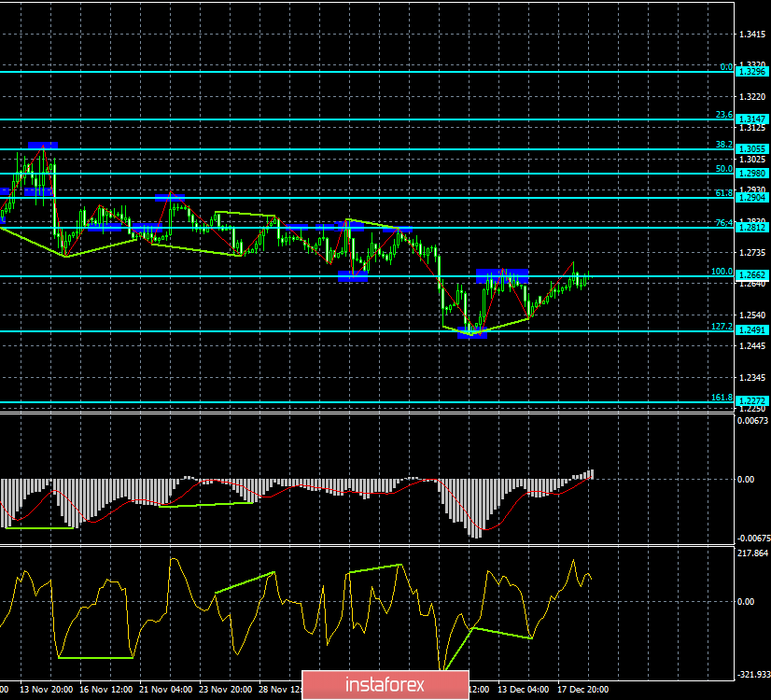Click the 1.3415 price axis value
Viewport: 771px width, 700px height.
point(752,35)
